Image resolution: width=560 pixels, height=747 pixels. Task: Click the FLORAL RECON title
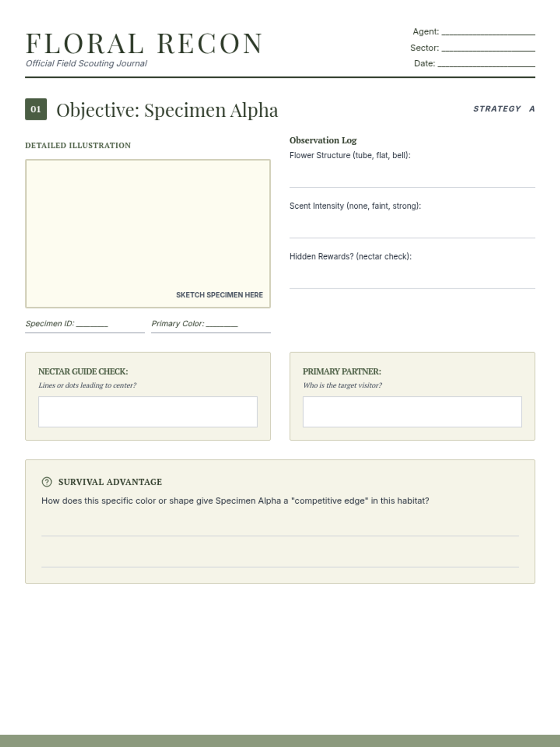144,43
